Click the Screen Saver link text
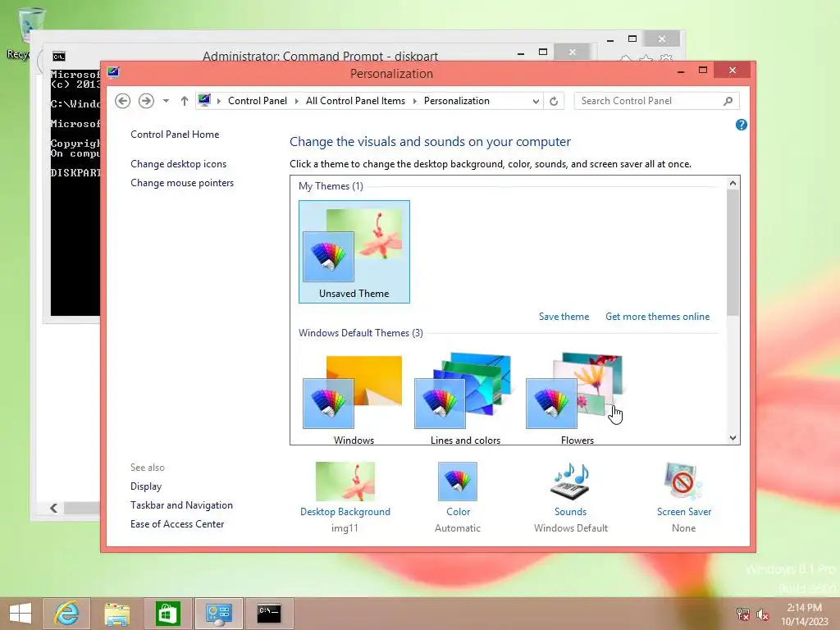840x630 pixels. 684,512
